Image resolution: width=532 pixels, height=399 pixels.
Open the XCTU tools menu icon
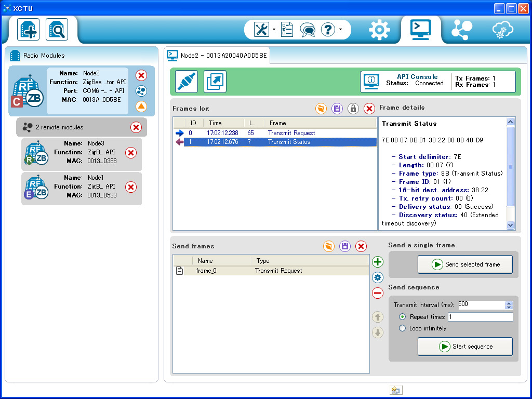pos(261,30)
